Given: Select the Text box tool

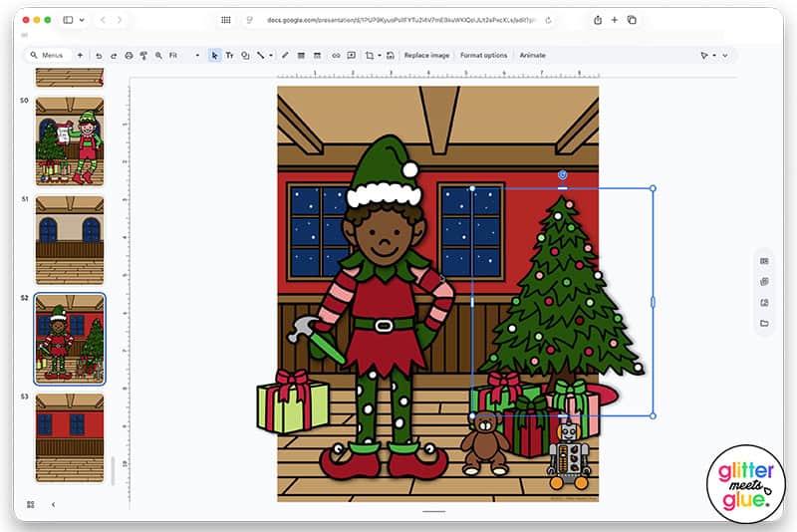Looking at the screenshot, I should pyautogui.click(x=230, y=56).
